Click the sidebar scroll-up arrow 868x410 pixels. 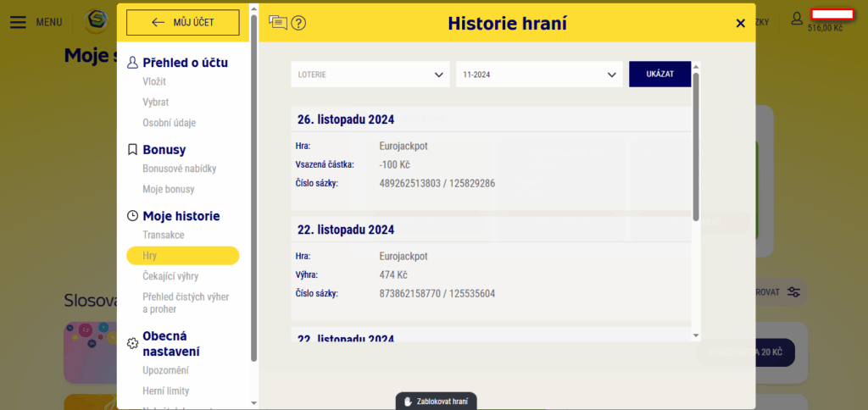(x=254, y=8)
